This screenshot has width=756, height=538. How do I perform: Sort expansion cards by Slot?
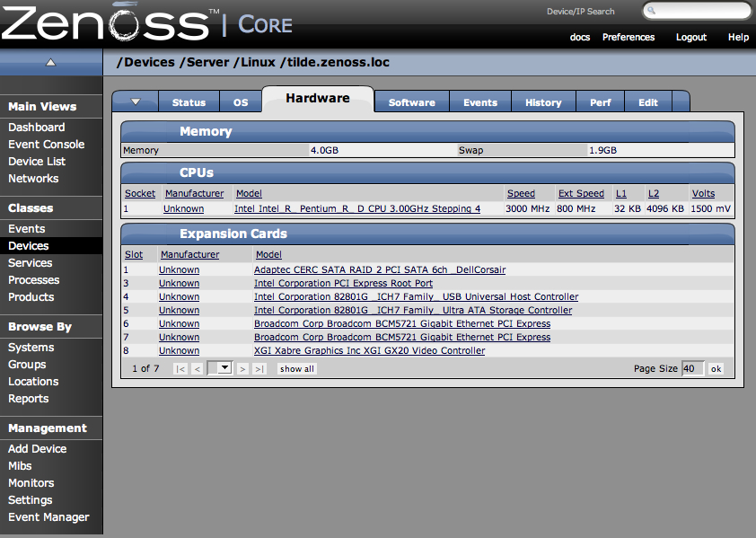click(134, 254)
